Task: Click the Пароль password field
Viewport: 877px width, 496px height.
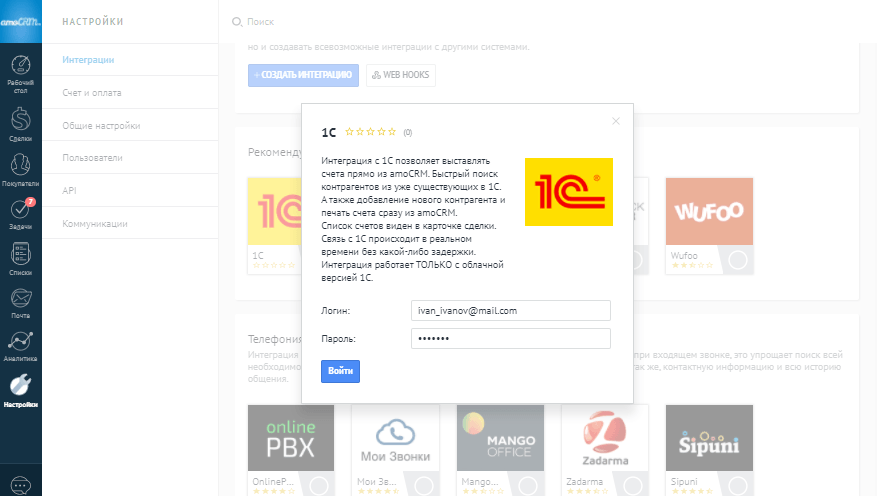Action: [511, 338]
